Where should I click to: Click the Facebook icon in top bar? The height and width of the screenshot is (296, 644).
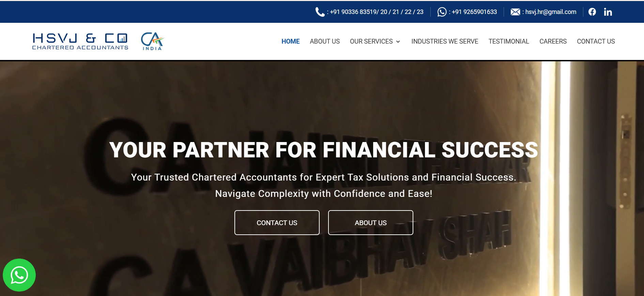point(592,12)
